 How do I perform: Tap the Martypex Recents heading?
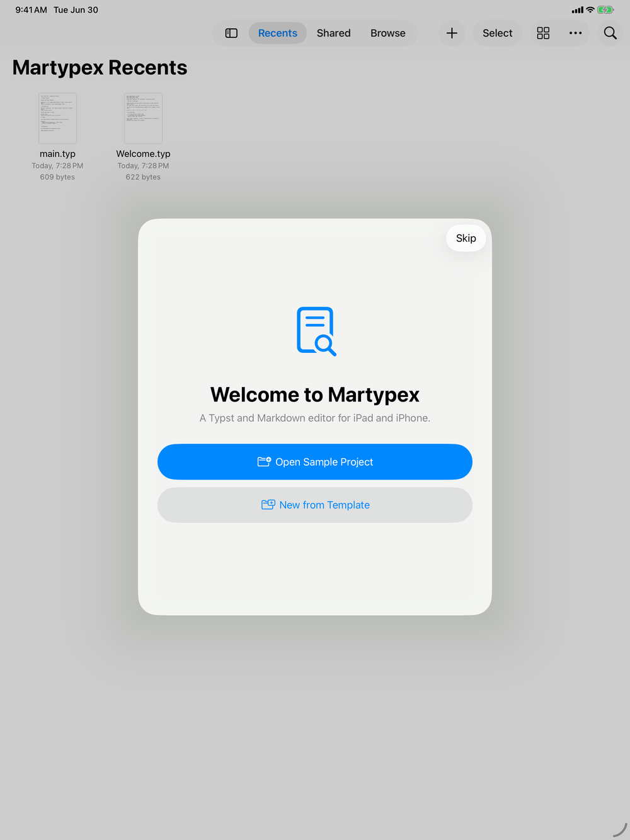tap(100, 67)
